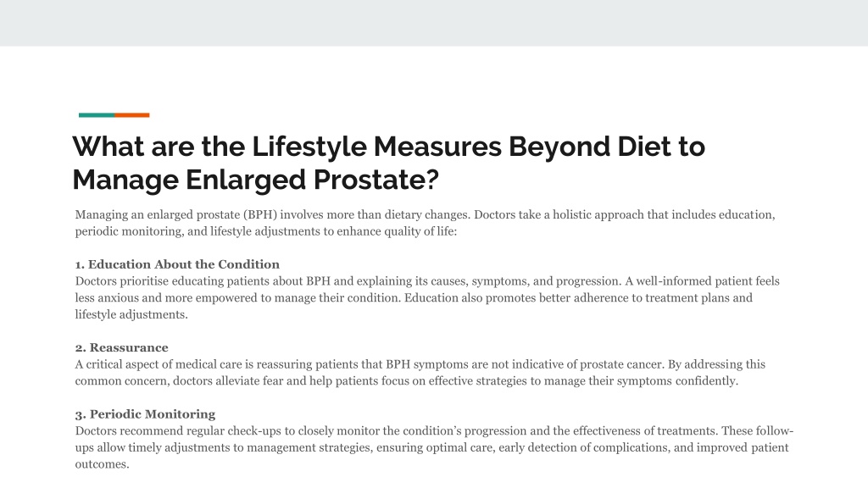Select the title line starting 'What are the Lifestyle'
The image size is (868, 488).
click(388, 147)
